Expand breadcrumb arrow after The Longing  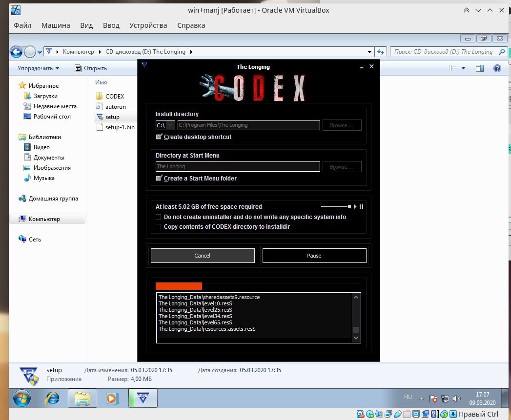click(x=191, y=52)
